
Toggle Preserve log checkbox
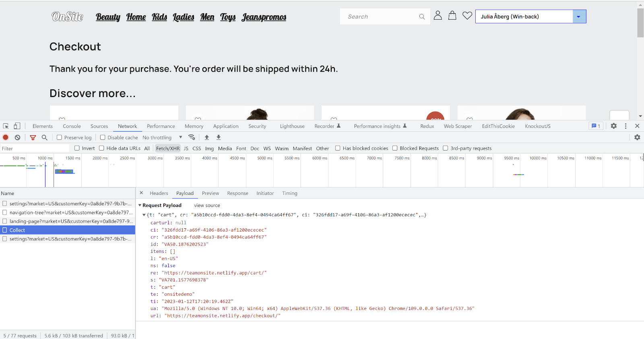coord(59,137)
